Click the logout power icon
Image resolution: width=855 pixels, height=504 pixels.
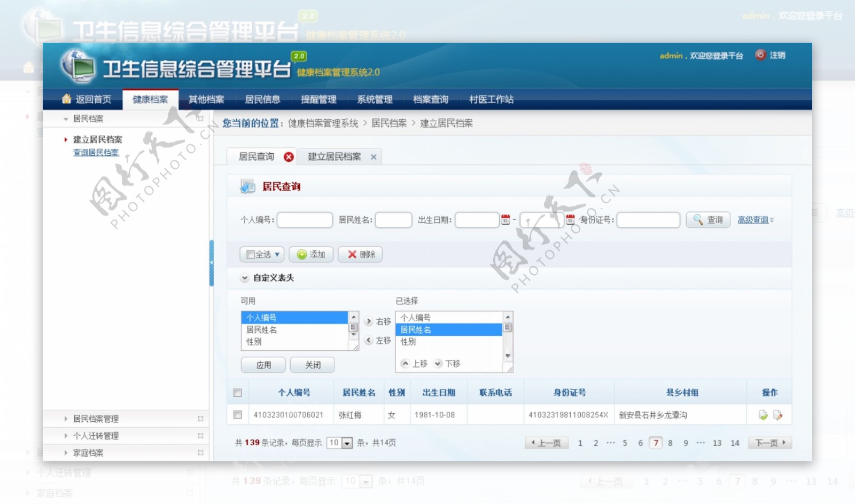[x=760, y=55]
